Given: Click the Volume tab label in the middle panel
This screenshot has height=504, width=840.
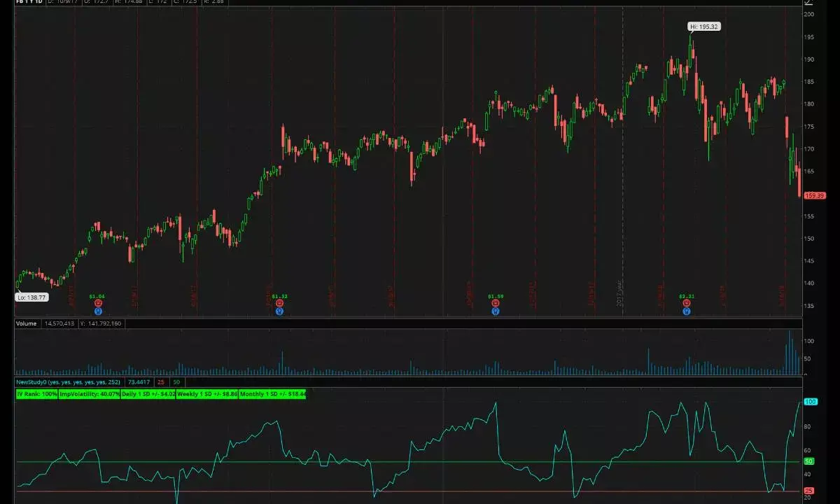Looking at the screenshot, I should pyautogui.click(x=26, y=323).
